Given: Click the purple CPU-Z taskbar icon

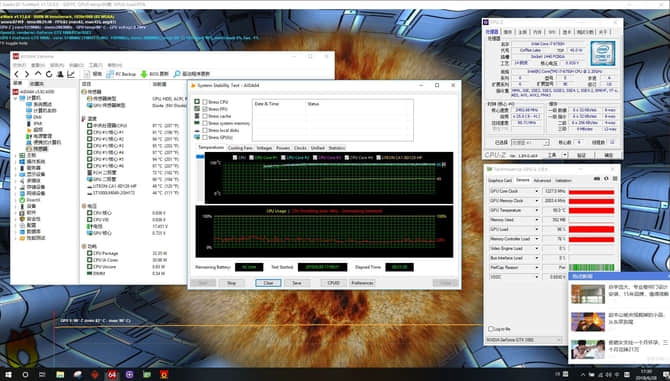Looking at the screenshot, I should tap(129, 375).
